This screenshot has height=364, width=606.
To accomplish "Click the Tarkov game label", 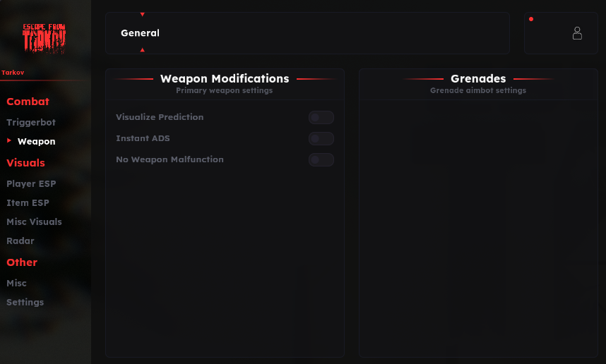I will pos(13,73).
